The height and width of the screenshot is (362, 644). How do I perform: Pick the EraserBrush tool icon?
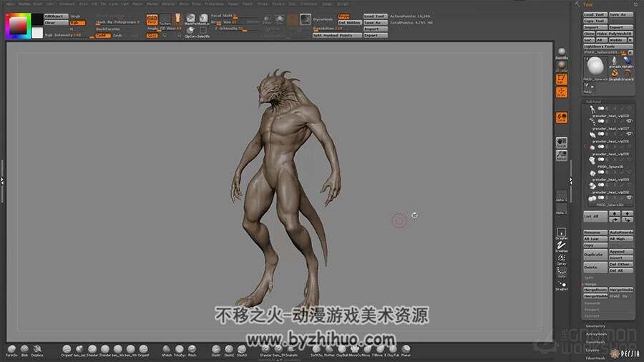click(627, 74)
